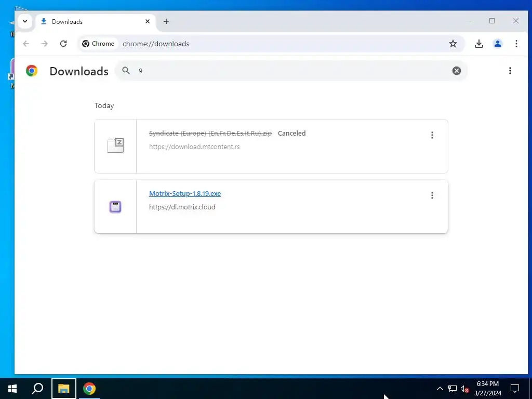Open the muted volume tray icon

coord(464,389)
